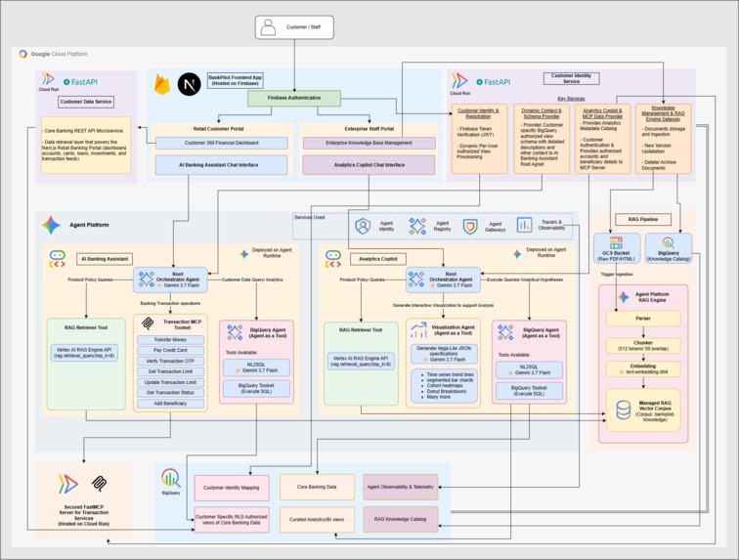Select Analytics Copilot Chat Interface box
Screen dimensions: 739x560
[369, 165]
